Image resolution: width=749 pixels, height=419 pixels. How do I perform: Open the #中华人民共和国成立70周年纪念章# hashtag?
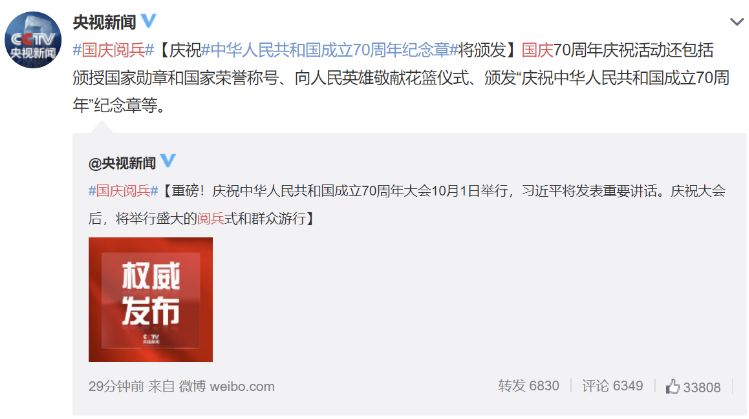[x=330, y=50]
